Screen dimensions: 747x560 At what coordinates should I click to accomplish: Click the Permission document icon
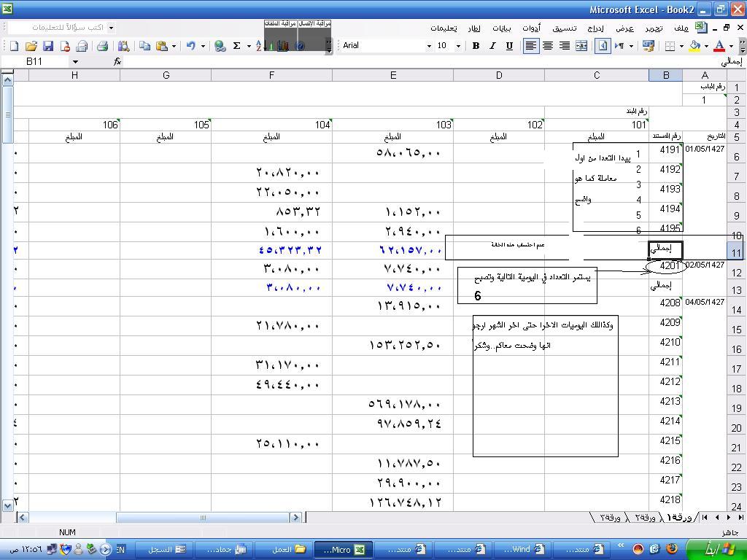coord(65,46)
